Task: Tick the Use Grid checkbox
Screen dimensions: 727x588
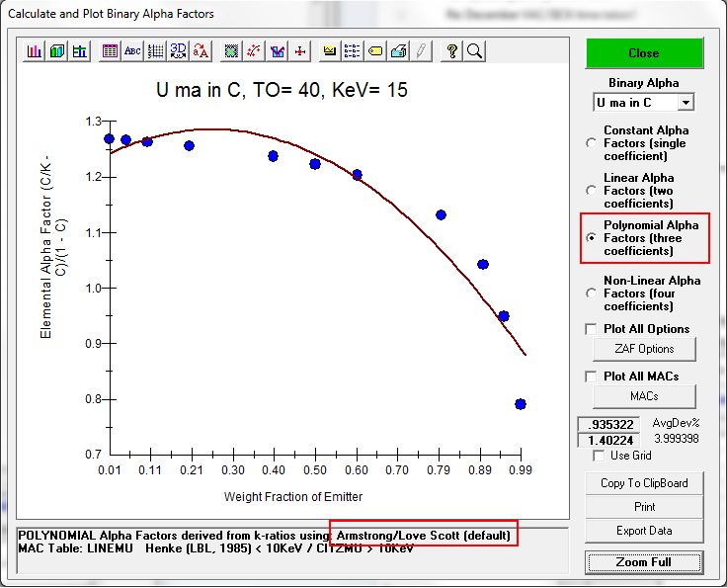Action: pos(599,456)
